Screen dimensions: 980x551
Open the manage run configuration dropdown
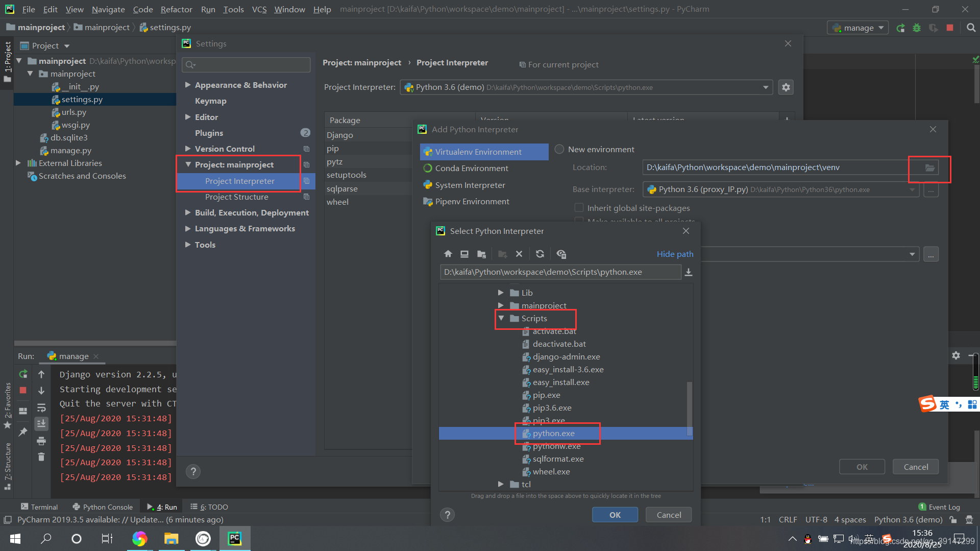tap(857, 28)
